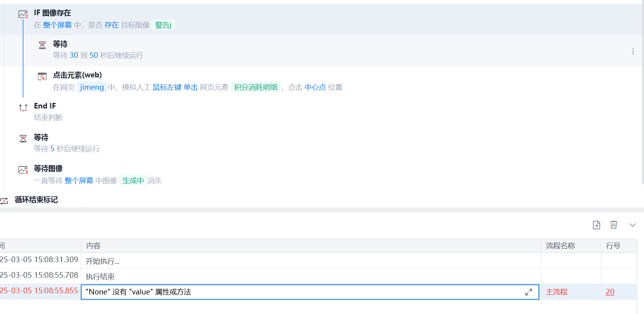Click the hourglass icon of 5 second wait
Viewport: 644px width, 314px height.
23,138
